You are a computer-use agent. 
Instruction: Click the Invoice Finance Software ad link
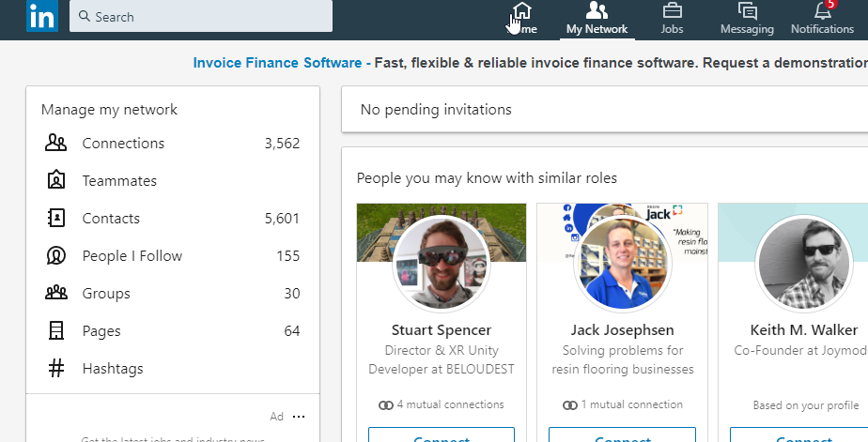[277, 63]
